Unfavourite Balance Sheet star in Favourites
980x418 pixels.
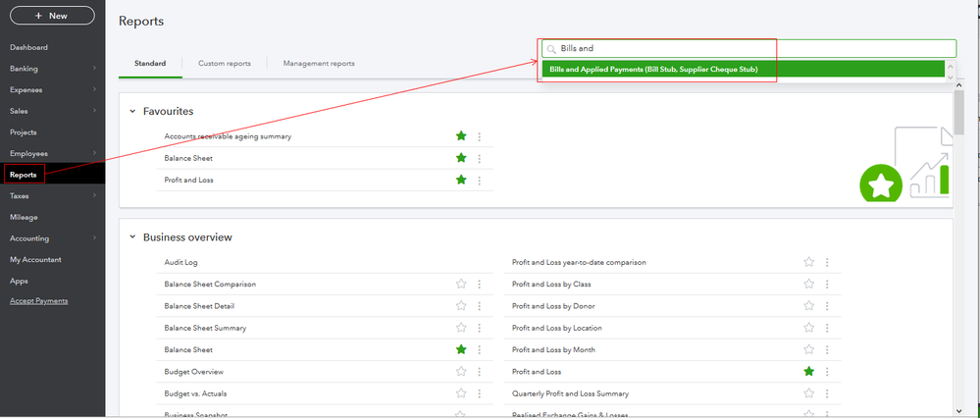[461, 158]
